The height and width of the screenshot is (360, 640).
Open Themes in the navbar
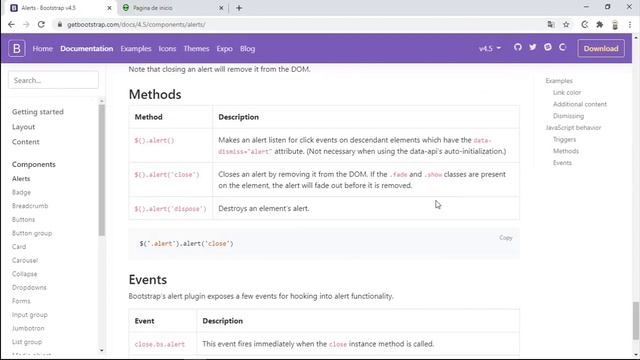tap(196, 49)
